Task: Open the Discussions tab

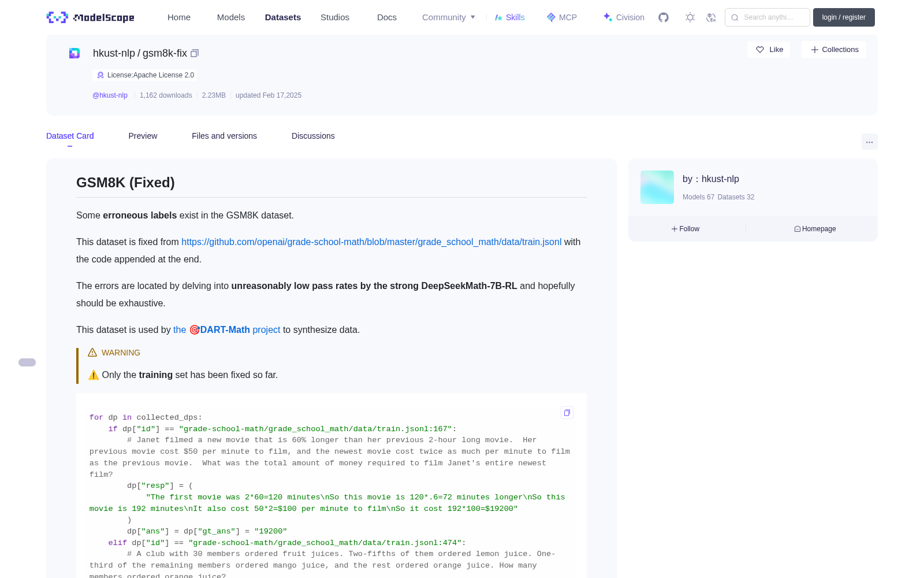Action: pyautogui.click(x=313, y=136)
